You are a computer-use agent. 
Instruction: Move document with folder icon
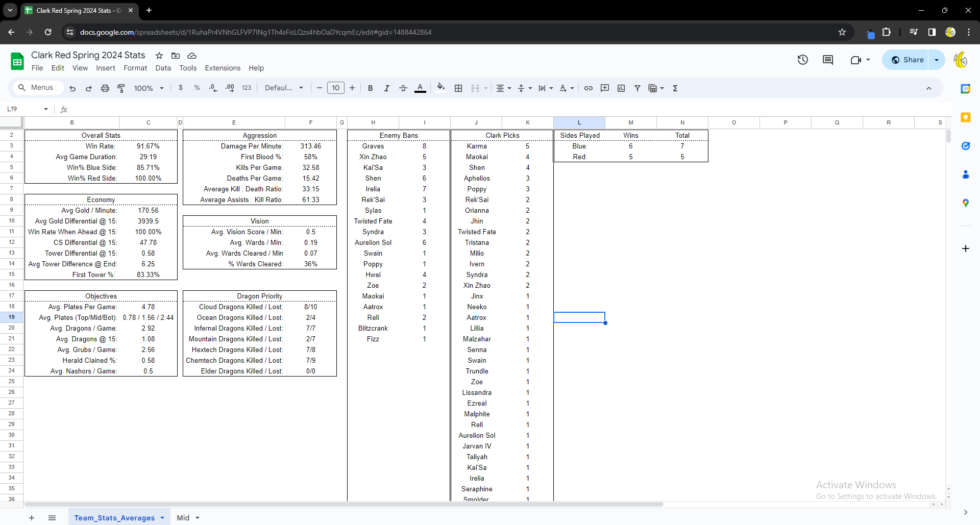(176, 56)
